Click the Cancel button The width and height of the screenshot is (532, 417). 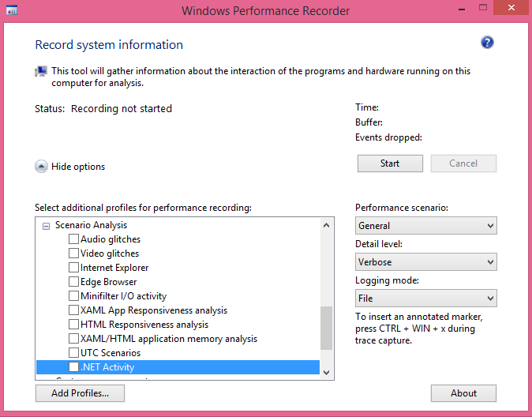[x=463, y=163]
